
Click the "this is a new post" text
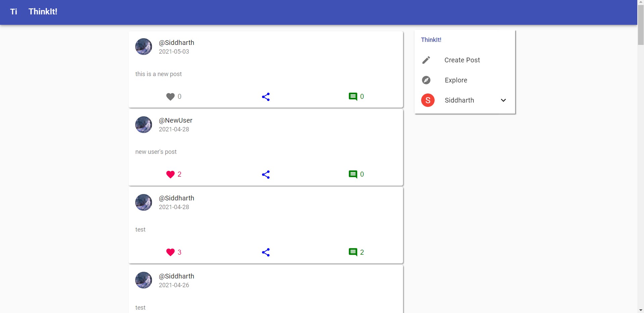[158, 74]
